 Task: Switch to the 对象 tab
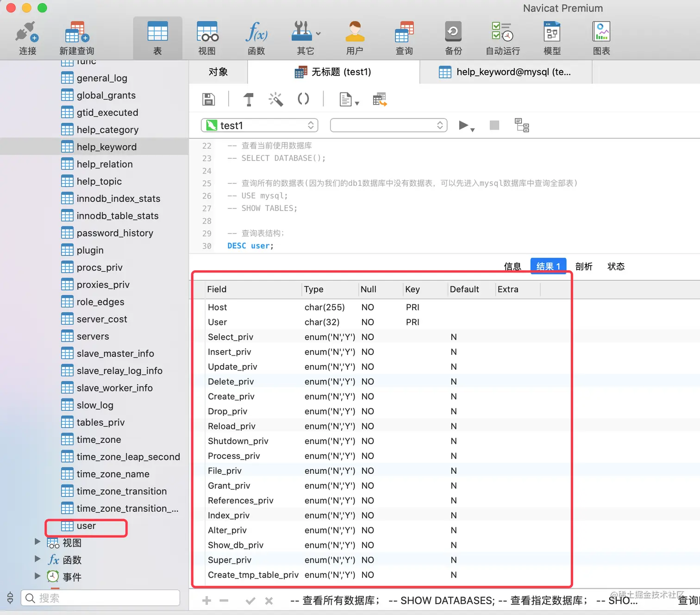(x=218, y=72)
